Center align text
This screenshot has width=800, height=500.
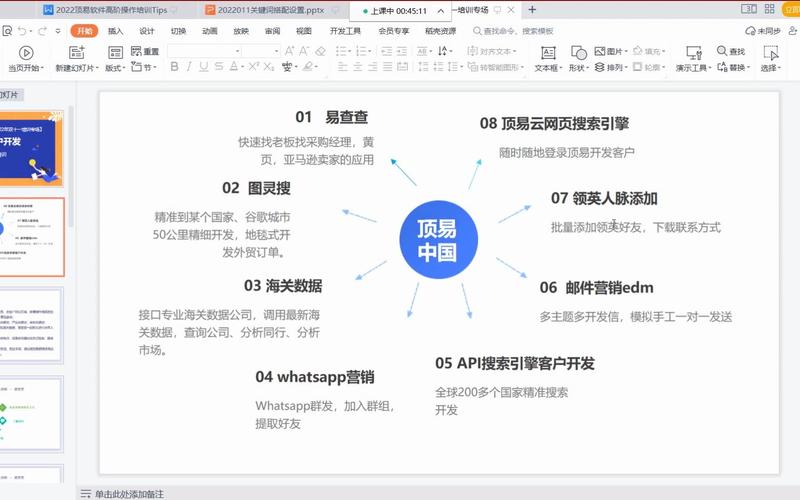pyautogui.click(x=358, y=67)
